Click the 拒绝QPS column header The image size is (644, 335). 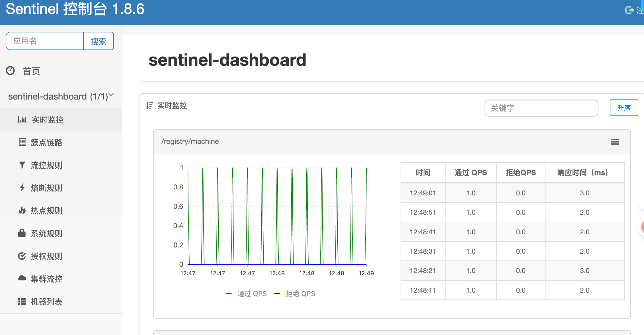coord(521,173)
